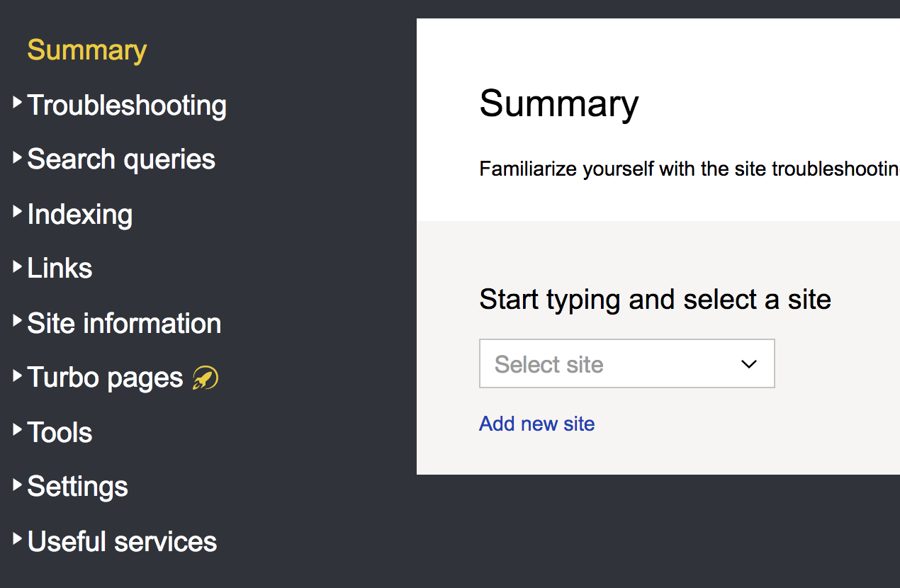Open the Troubleshooting menu label
The image size is (900, 588).
pos(127,106)
